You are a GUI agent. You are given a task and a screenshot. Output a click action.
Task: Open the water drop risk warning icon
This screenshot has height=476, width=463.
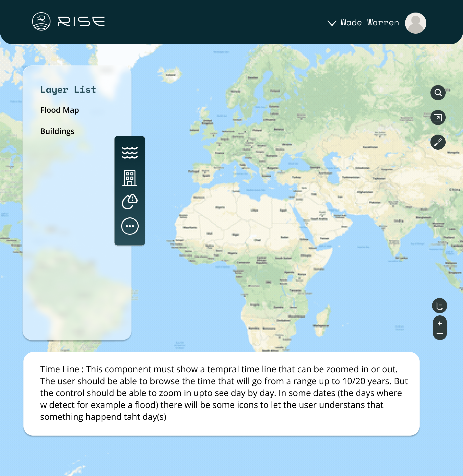(130, 202)
